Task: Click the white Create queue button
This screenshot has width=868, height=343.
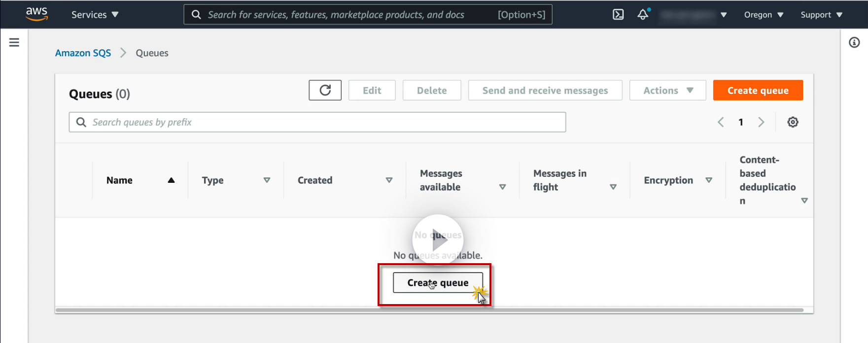Action: click(438, 283)
